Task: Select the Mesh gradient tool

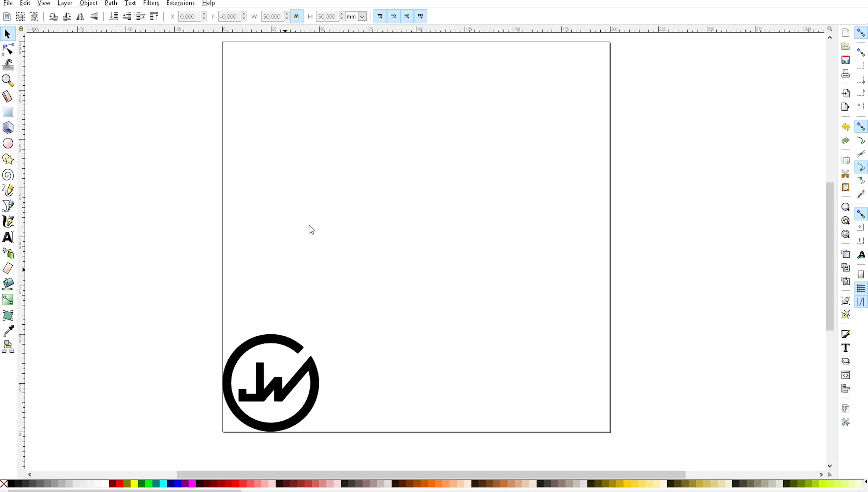Action: tap(7, 316)
